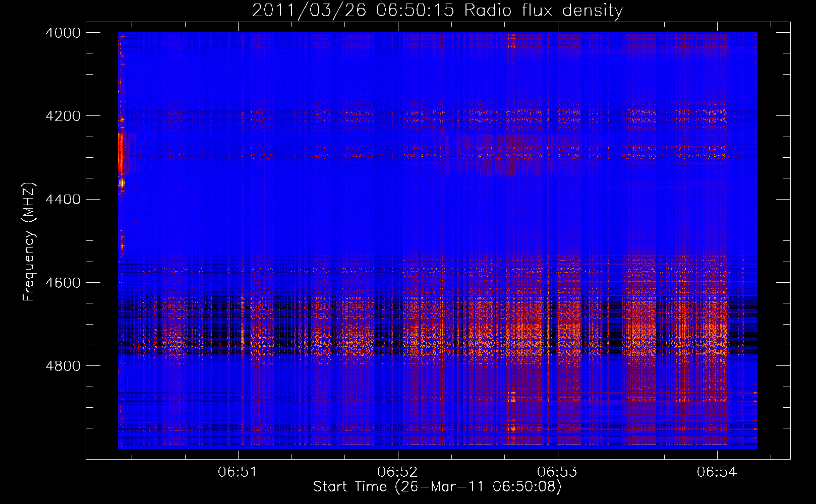Viewport: 816px width, 504px height.
Task: Click the 4000 frequency tick label
Action: point(63,33)
